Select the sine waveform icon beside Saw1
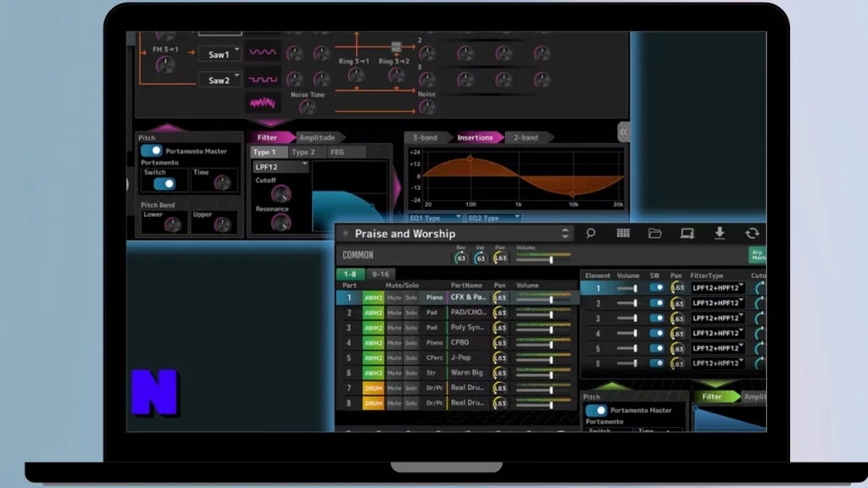 (x=263, y=53)
